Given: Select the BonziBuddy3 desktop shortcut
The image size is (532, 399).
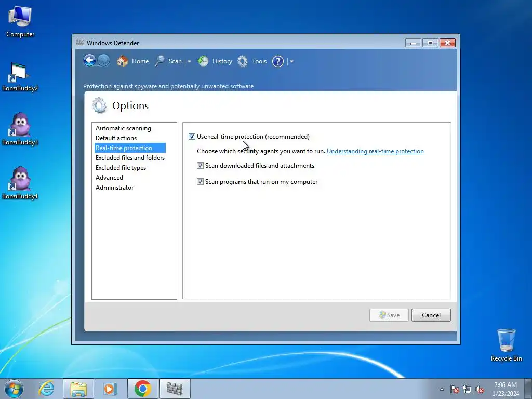Looking at the screenshot, I should pyautogui.click(x=20, y=129).
